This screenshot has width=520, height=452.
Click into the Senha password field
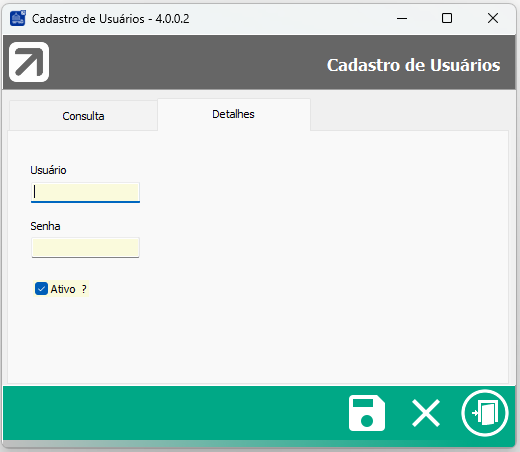(85, 247)
